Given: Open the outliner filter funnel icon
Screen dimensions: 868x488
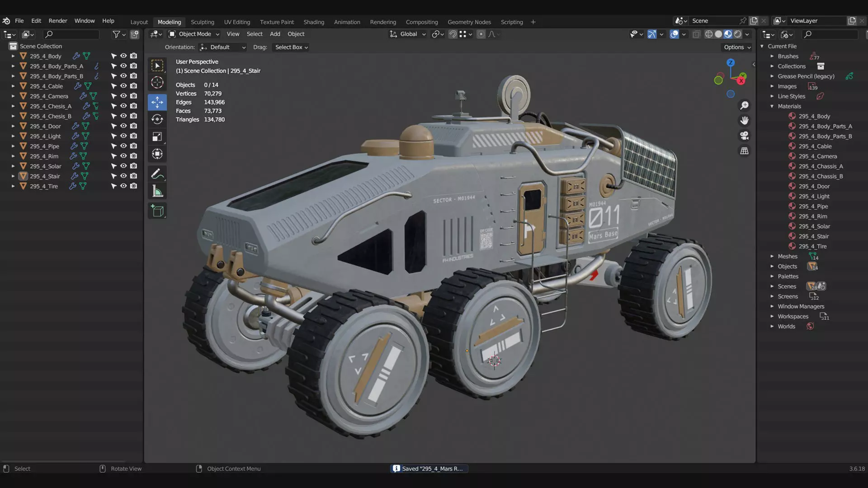Looking at the screenshot, I should [116, 34].
